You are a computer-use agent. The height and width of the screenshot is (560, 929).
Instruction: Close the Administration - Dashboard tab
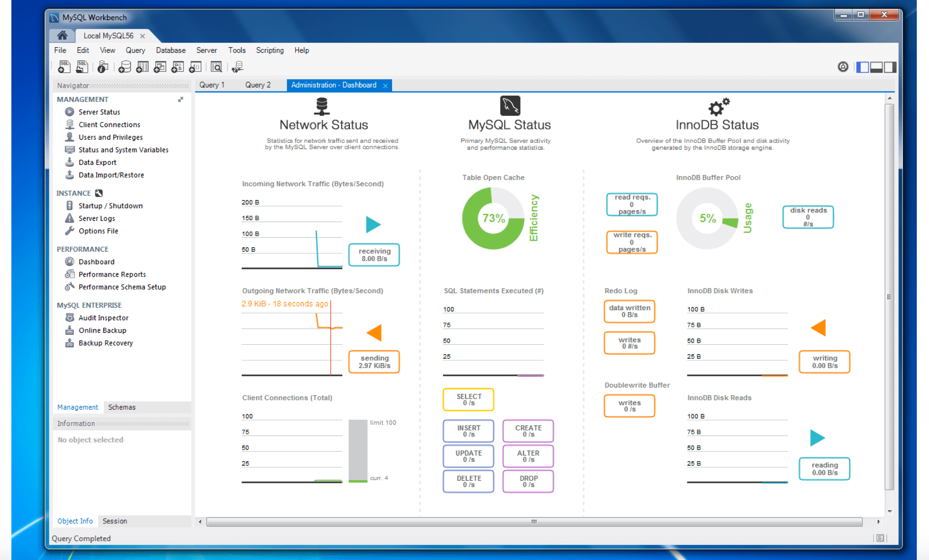385,85
